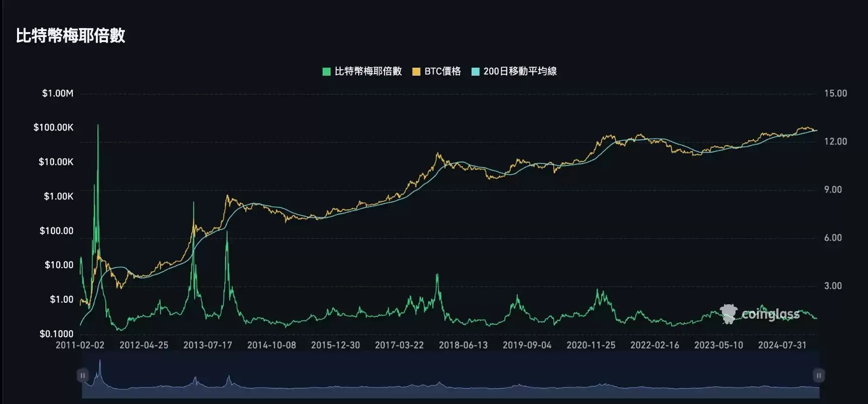Click the tallest green 2011 Mayer Multiple spike
The height and width of the screenshot is (404, 868).
coord(98,126)
